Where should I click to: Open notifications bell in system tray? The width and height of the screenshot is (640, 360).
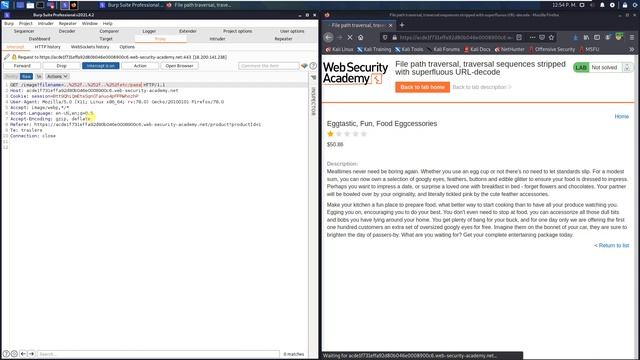(602, 5)
